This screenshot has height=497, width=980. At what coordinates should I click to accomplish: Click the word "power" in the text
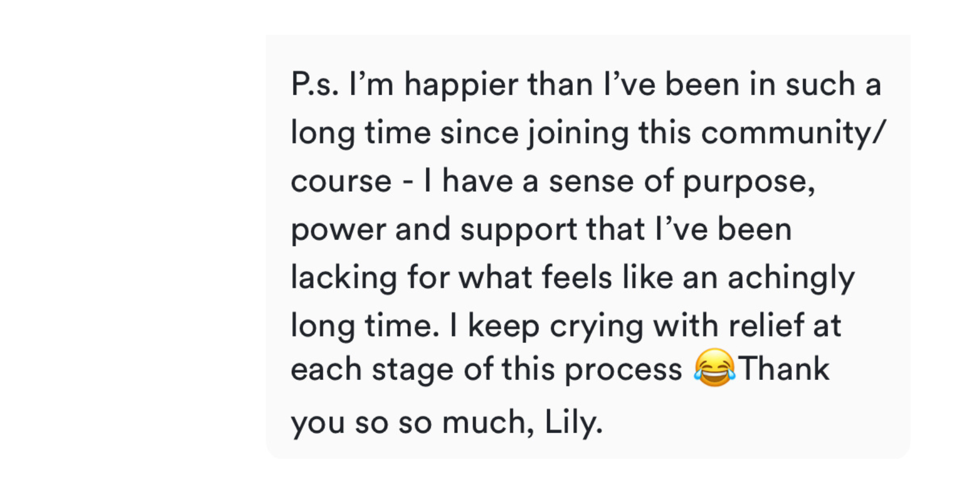click(x=338, y=231)
